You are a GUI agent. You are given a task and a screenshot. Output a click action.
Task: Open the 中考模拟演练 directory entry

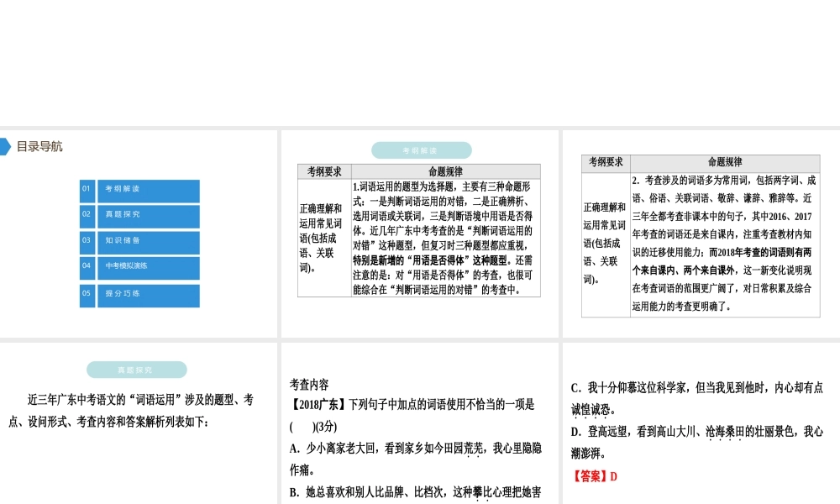149,268
